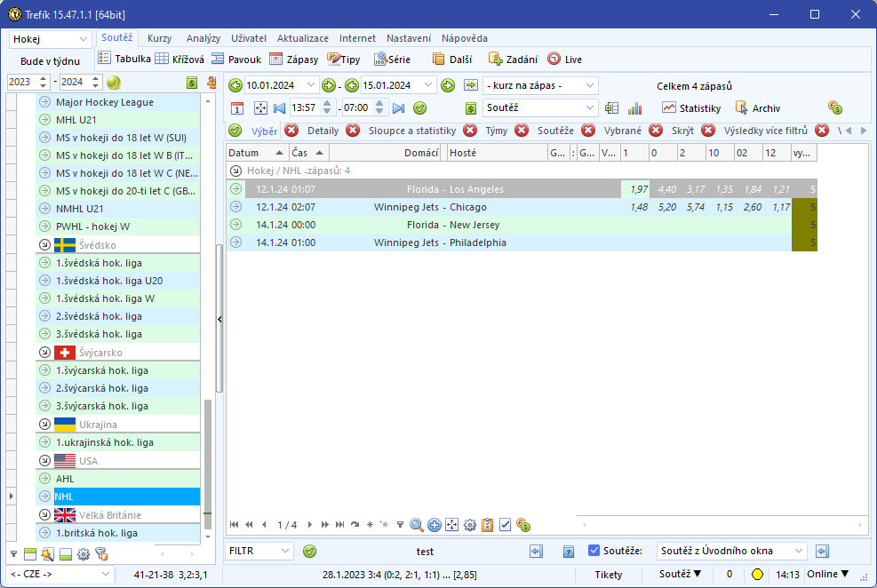The height and width of the screenshot is (588, 877).
Task: Open the Zadání entry tool
Action: pyautogui.click(x=513, y=60)
